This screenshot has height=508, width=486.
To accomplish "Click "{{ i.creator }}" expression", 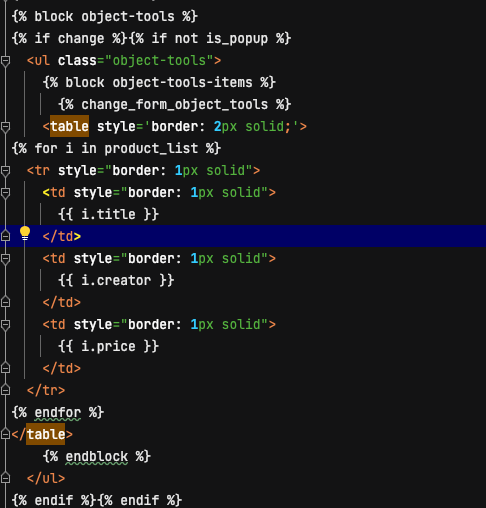I will (116, 281).
